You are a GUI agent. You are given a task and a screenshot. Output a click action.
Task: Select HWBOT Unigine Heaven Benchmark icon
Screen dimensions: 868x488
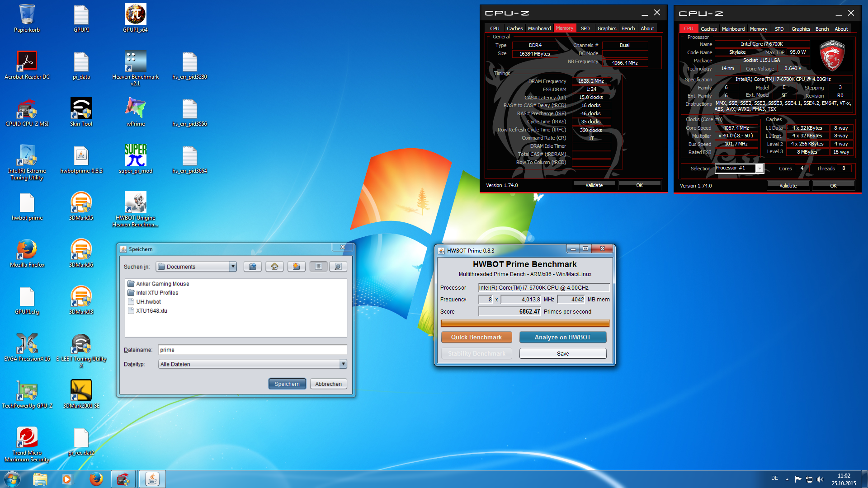coord(135,209)
